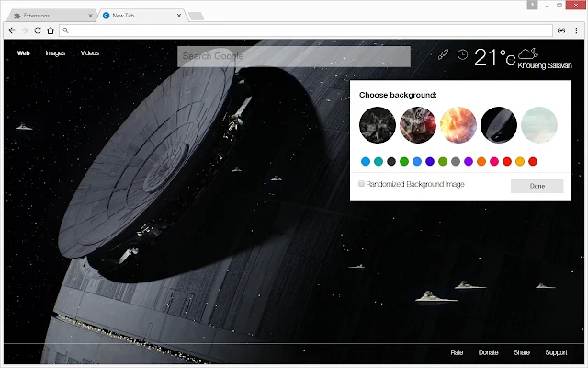Screen dimensions: 588x368
Task: Choose the fiery explosion background thumbnail
Action: [458, 125]
